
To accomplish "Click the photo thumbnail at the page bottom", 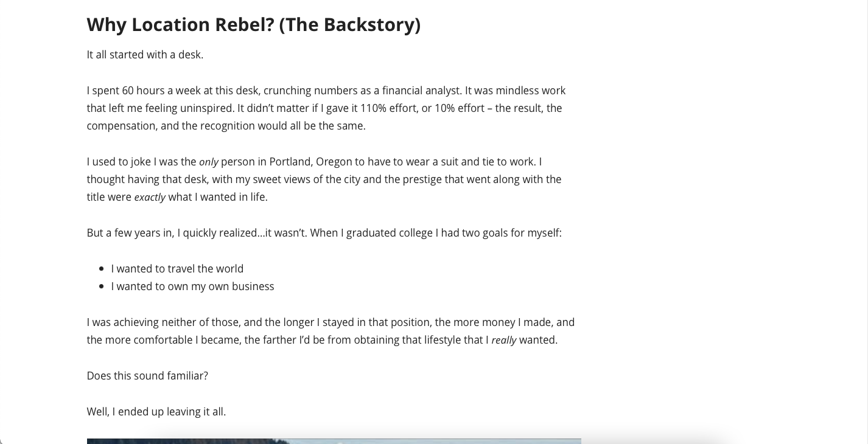I will click(x=334, y=440).
